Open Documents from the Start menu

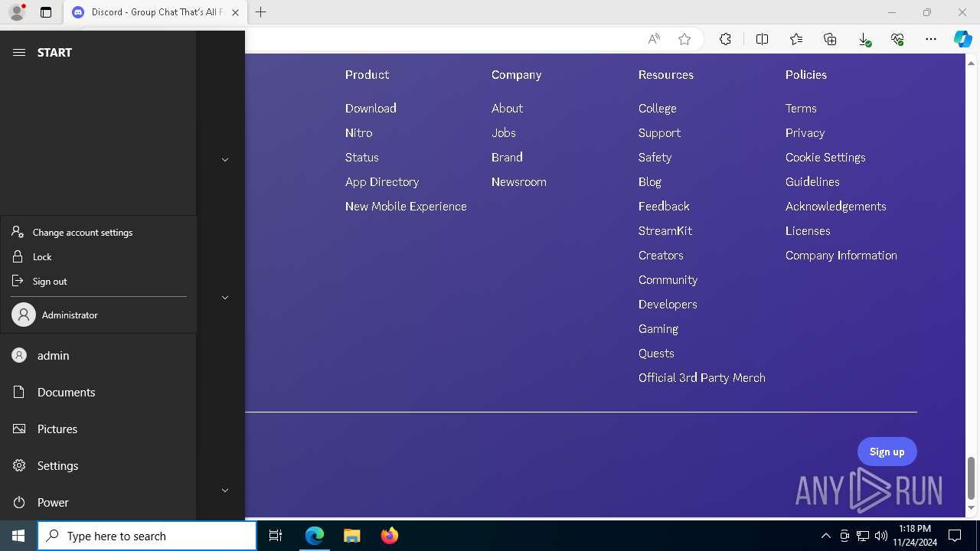pos(98,392)
